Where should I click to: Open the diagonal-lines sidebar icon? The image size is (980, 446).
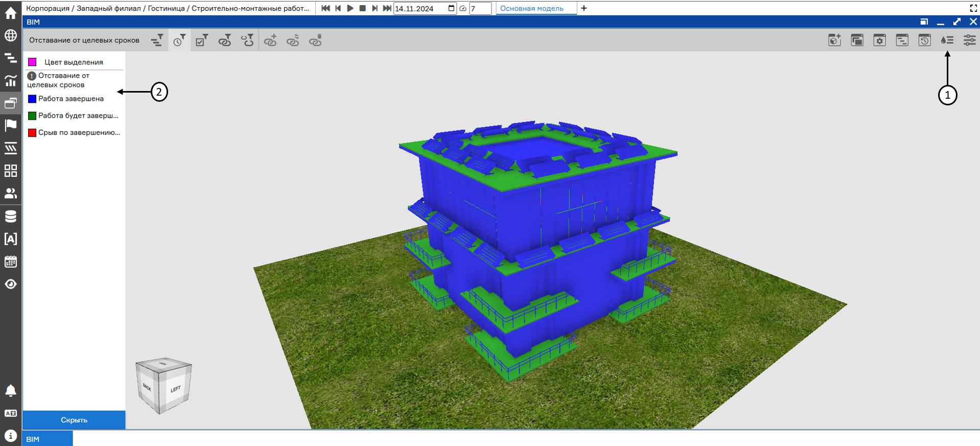pyautogui.click(x=11, y=148)
